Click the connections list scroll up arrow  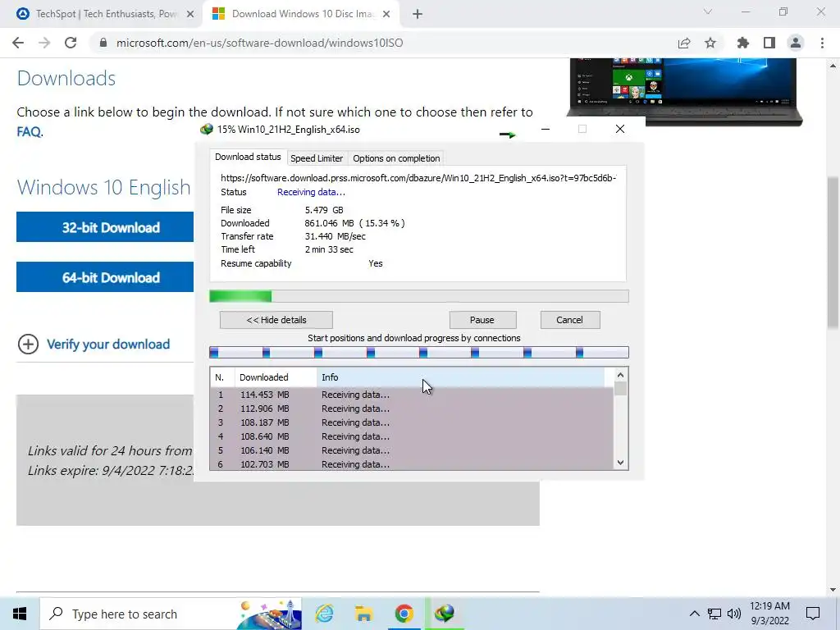tap(620, 375)
